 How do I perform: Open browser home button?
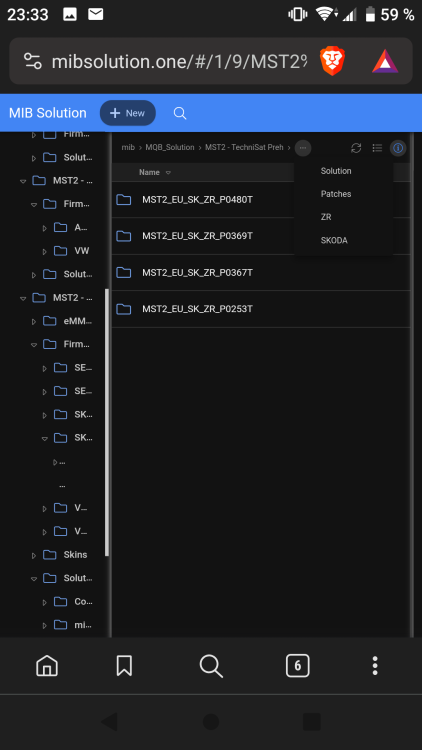pos(47,665)
